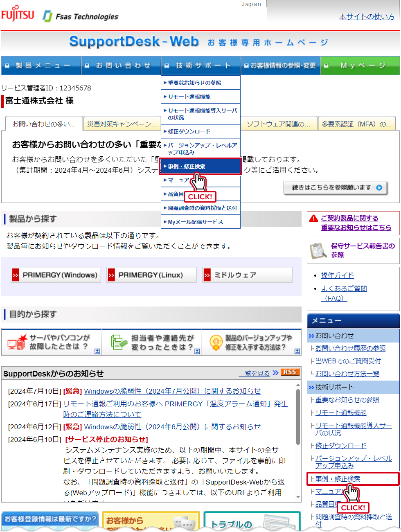401x532 pixels.
Task: Click the トラブルの banner at bottom
Action: click(x=252, y=521)
